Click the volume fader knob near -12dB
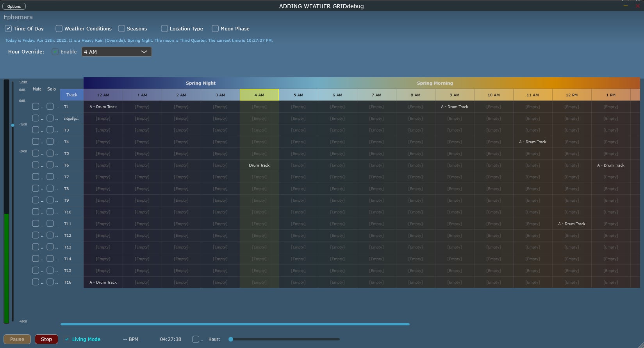The height and width of the screenshot is (348, 644). coord(12,125)
